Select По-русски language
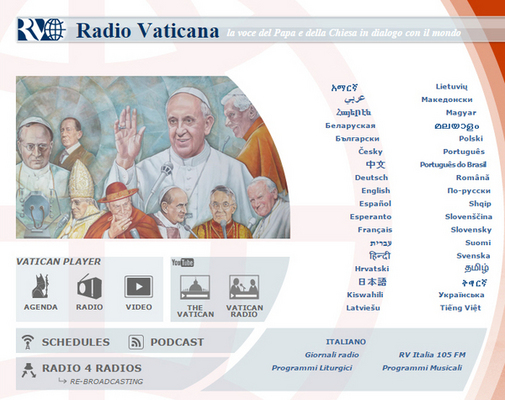The width and height of the screenshot is (505, 400). click(x=469, y=191)
